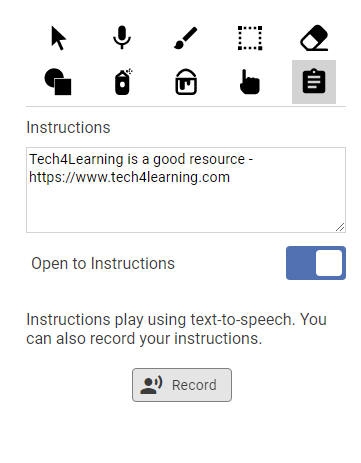This screenshot has height=463, width=361.
Task: Select the clipboard instructions tool
Action: click(314, 82)
